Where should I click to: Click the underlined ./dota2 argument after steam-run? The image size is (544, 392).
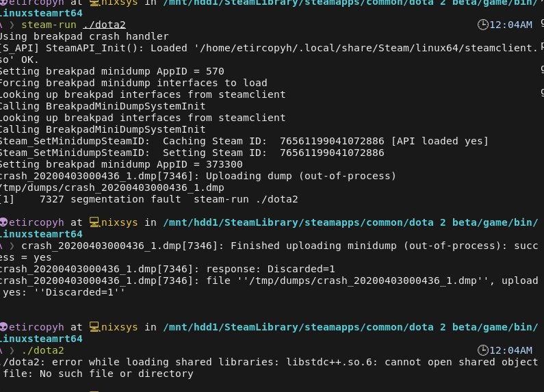pos(104,25)
